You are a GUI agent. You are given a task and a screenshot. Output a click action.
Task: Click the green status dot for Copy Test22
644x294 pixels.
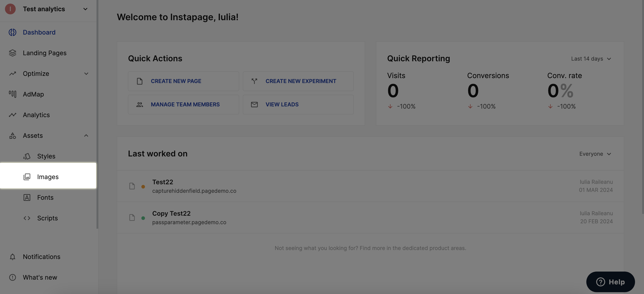click(143, 218)
